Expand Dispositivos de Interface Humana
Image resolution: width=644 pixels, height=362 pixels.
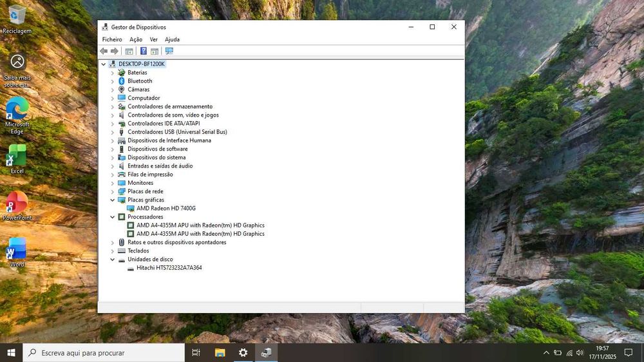click(x=112, y=140)
